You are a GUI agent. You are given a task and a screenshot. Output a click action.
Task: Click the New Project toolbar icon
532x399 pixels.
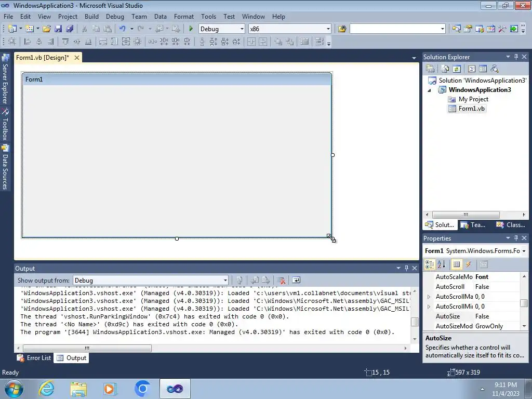[x=12, y=29]
